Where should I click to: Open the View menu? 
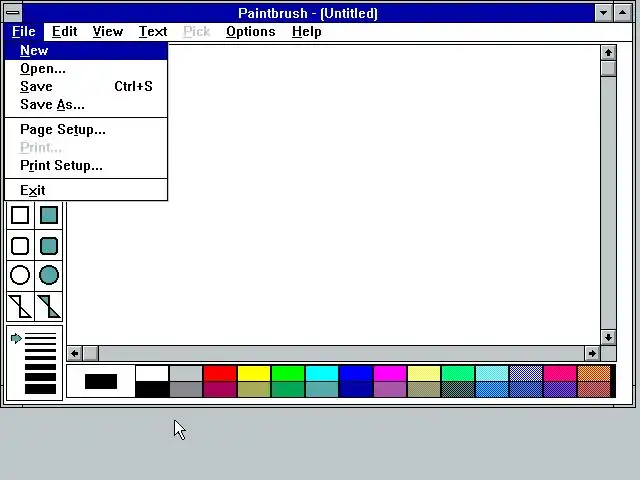coord(107,31)
